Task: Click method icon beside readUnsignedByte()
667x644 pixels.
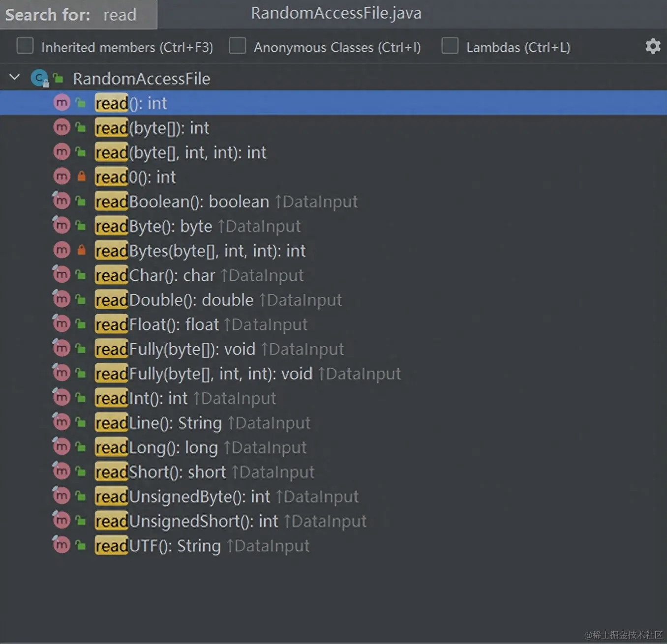Action: 61,496
